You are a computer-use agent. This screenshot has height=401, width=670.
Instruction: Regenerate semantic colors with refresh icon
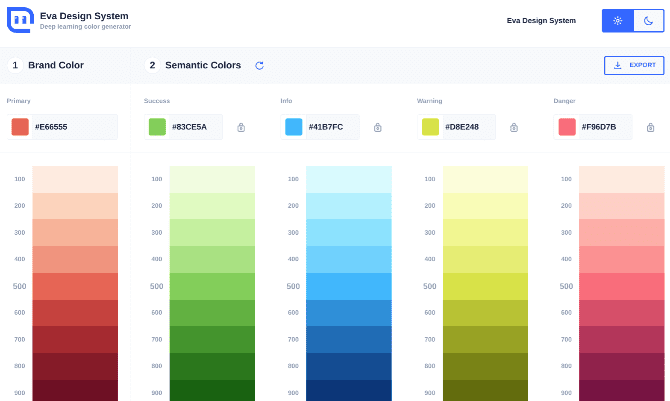click(x=260, y=65)
